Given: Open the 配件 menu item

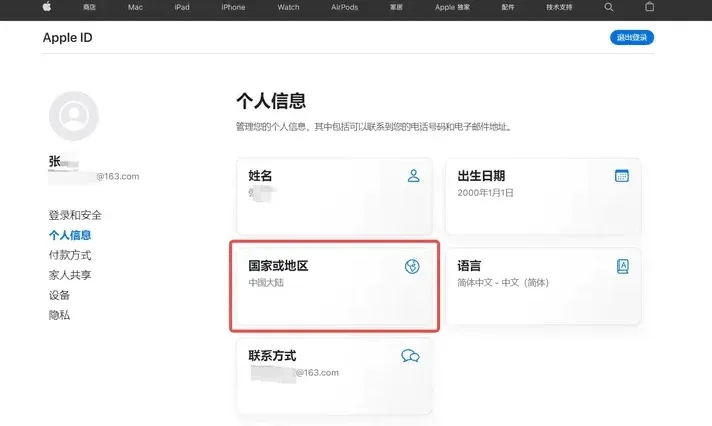Looking at the screenshot, I should click(508, 7).
